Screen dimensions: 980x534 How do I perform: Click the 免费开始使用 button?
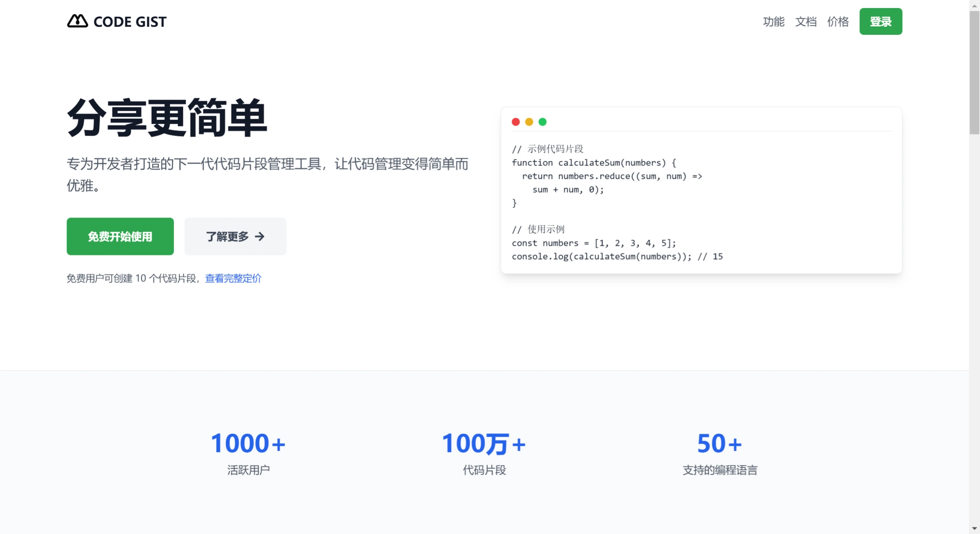coord(120,236)
